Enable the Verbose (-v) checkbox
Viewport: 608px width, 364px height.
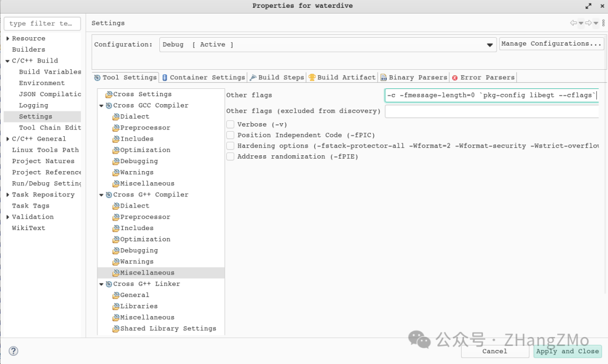click(x=230, y=124)
